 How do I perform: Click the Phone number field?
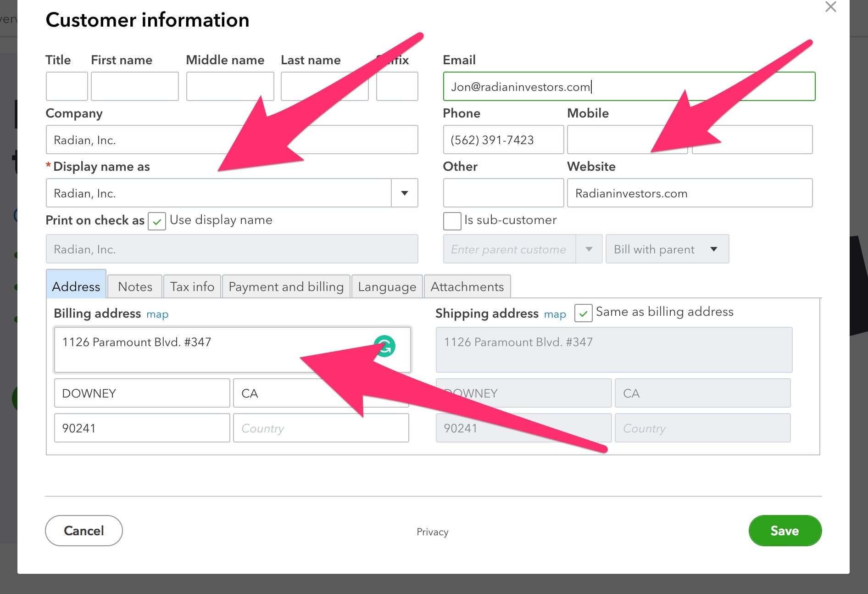pos(503,140)
